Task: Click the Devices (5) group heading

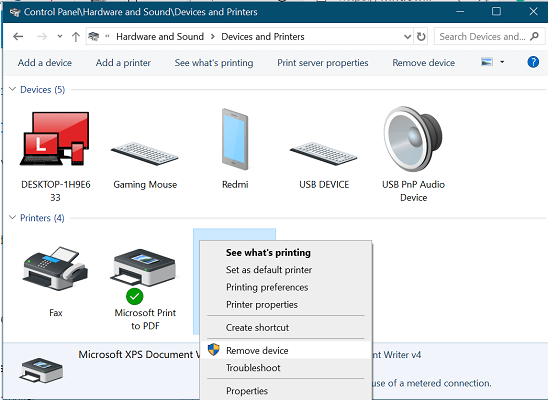Action: click(43, 89)
